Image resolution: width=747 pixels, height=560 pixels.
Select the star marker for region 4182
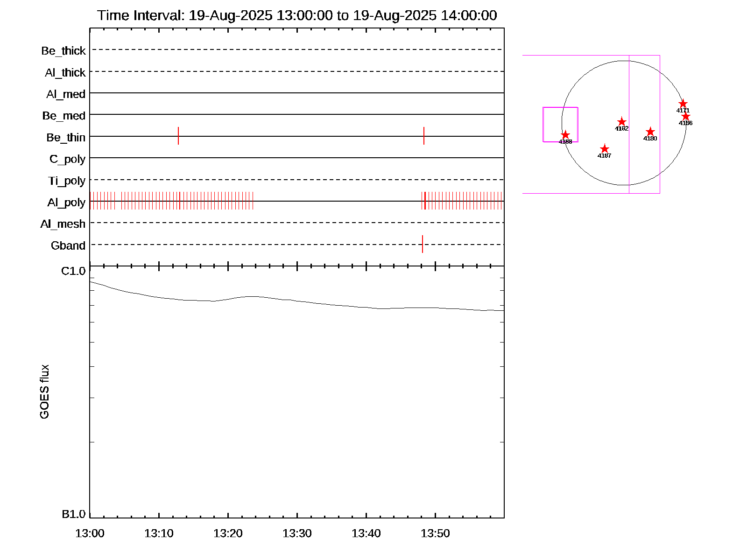[621, 122]
